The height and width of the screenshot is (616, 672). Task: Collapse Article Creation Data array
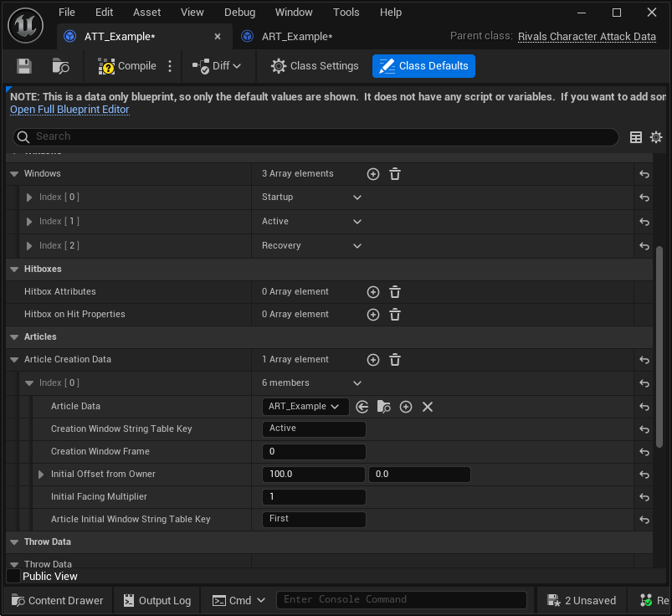[x=14, y=360]
